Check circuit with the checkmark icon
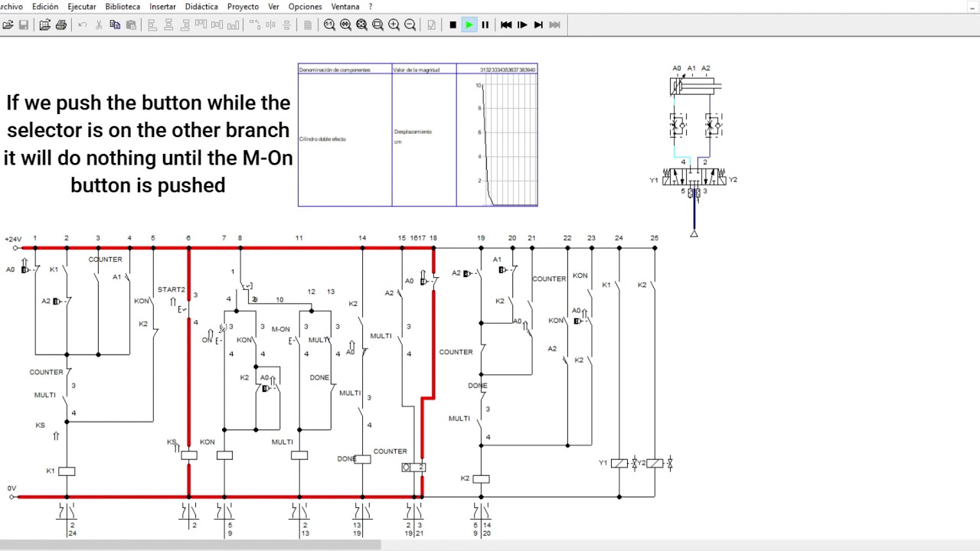Screen dimensions: 980x551 tap(431, 25)
